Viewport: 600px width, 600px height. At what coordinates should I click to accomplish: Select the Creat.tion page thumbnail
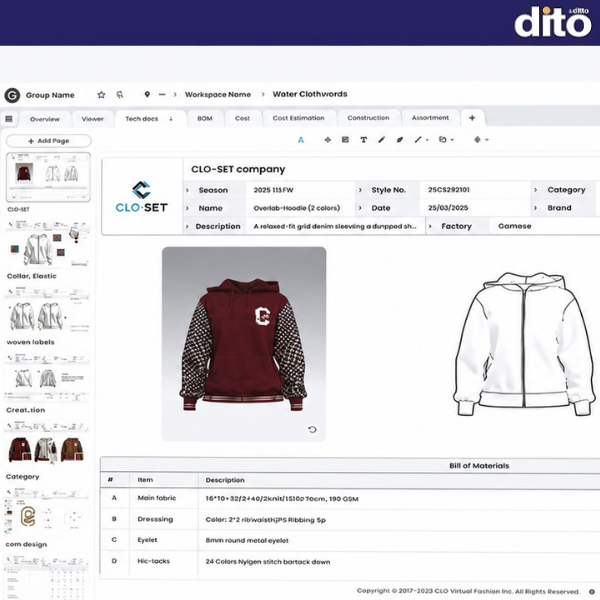pyautogui.click(x=47, y=377)
